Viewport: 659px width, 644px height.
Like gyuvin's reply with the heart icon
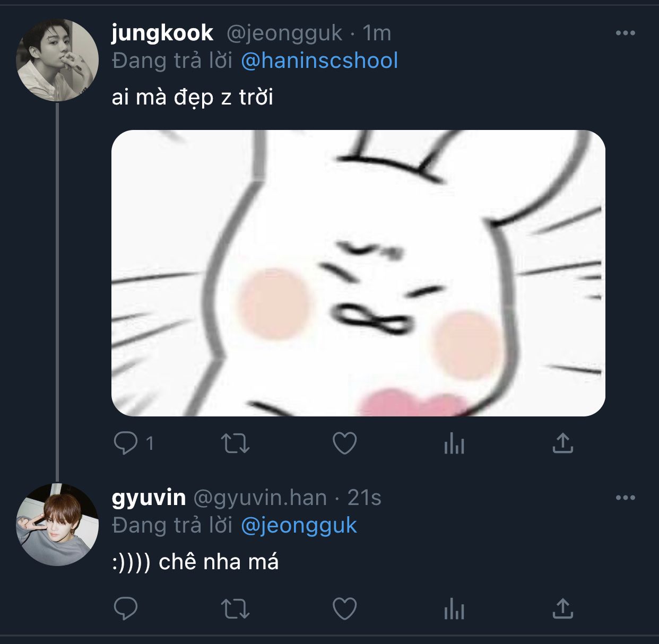[x=344, y=608]
